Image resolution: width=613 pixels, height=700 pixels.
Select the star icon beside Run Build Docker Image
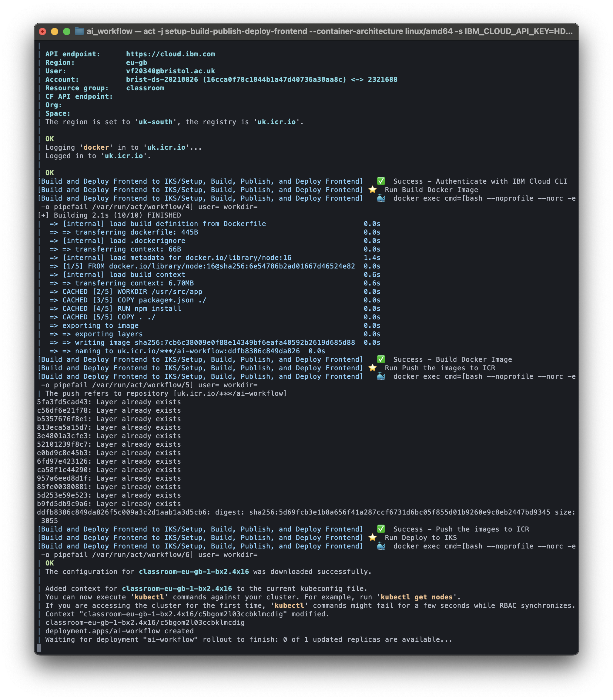372,190
